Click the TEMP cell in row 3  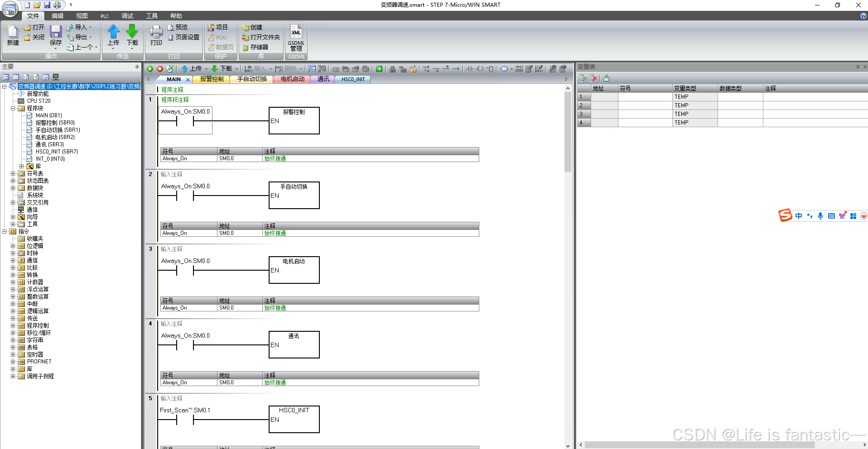[x=695, y=114]
